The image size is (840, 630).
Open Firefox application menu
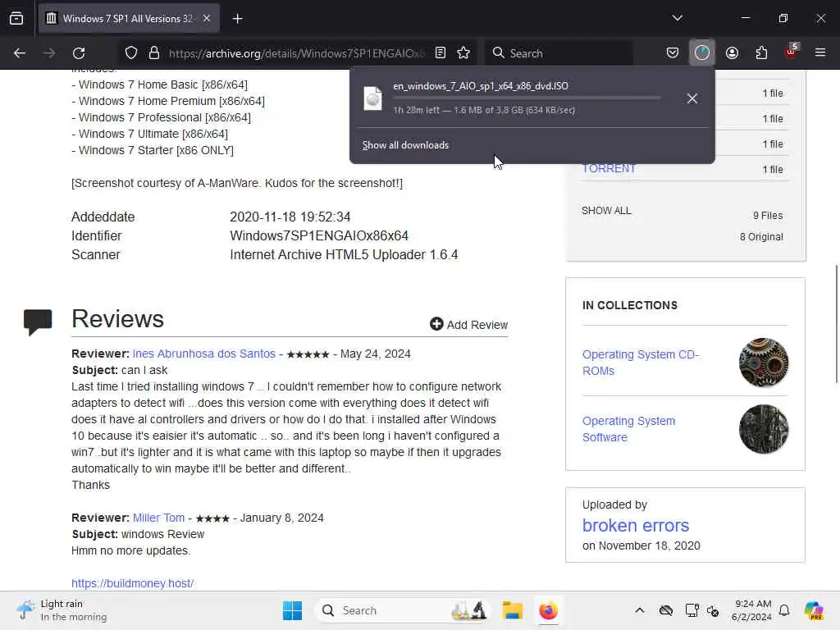[x=820, y=53]
